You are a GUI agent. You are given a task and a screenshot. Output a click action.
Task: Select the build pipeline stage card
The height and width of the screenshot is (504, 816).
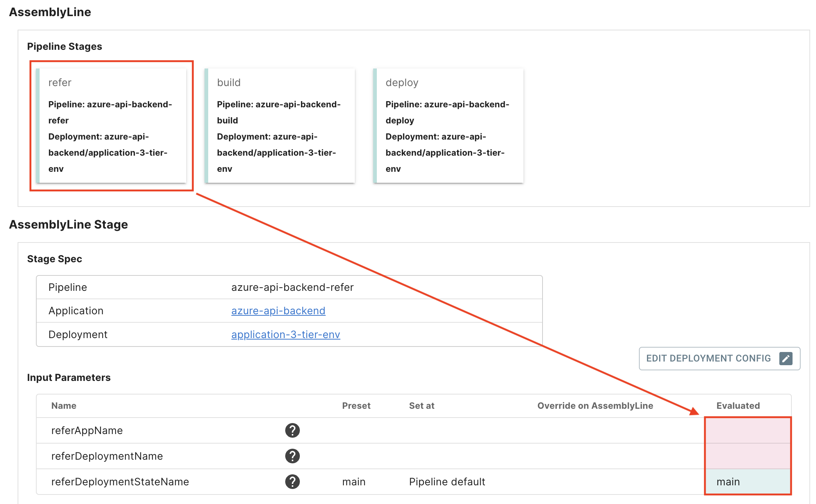coord(280,125)
